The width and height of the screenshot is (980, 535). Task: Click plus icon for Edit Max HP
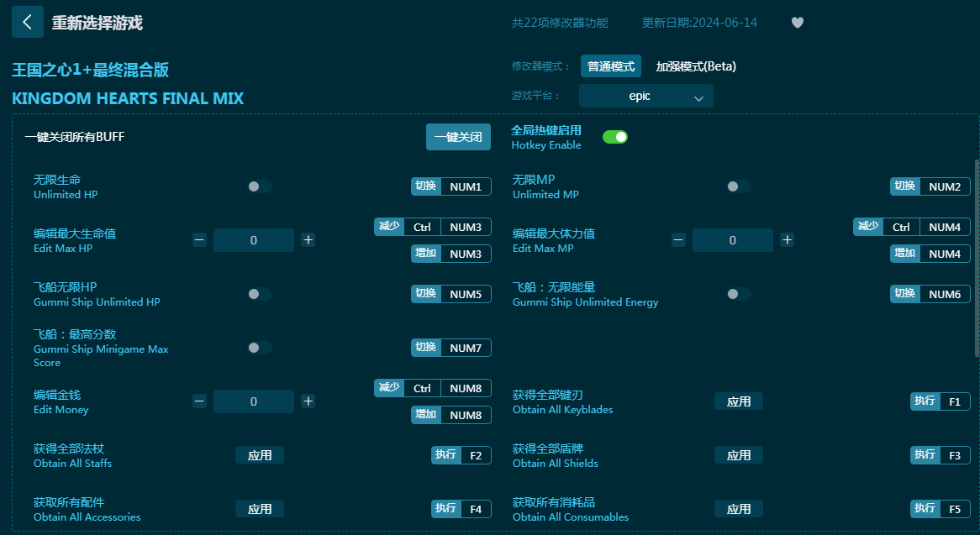308,239
